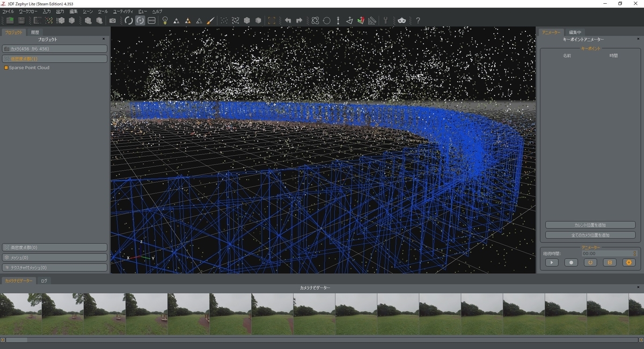
Task: Click カレント位置を追加 button
Action: pyautogui.click(x=590, y=225)
